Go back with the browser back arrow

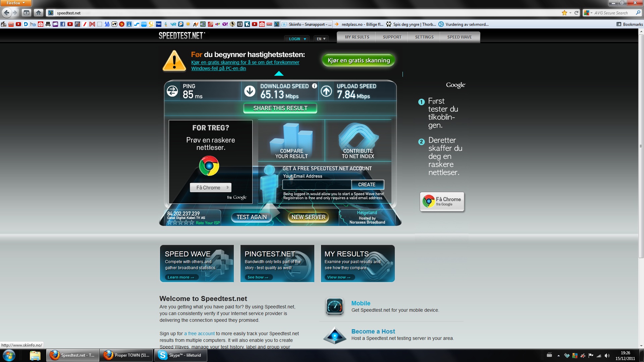[x=6, y=13]
